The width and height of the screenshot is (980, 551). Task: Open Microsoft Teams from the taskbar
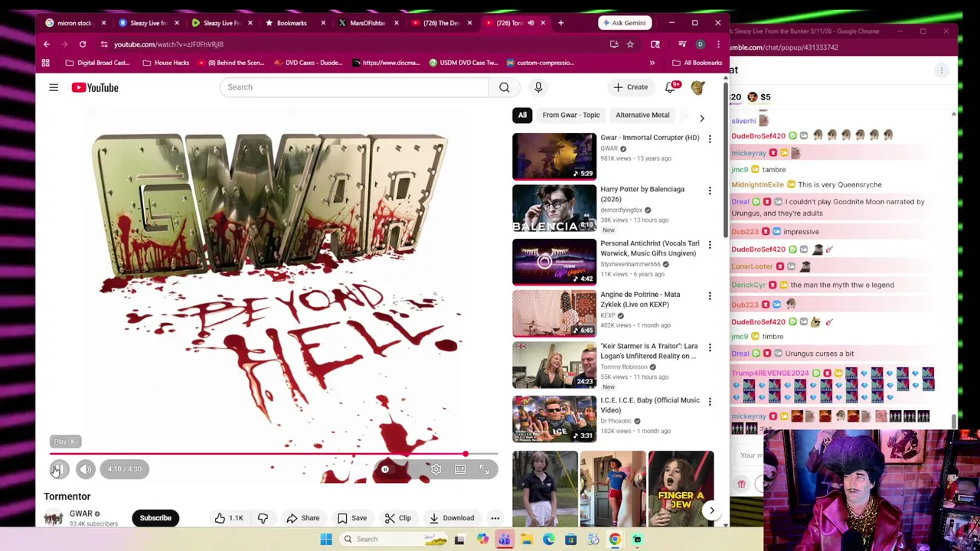point(505,540)
